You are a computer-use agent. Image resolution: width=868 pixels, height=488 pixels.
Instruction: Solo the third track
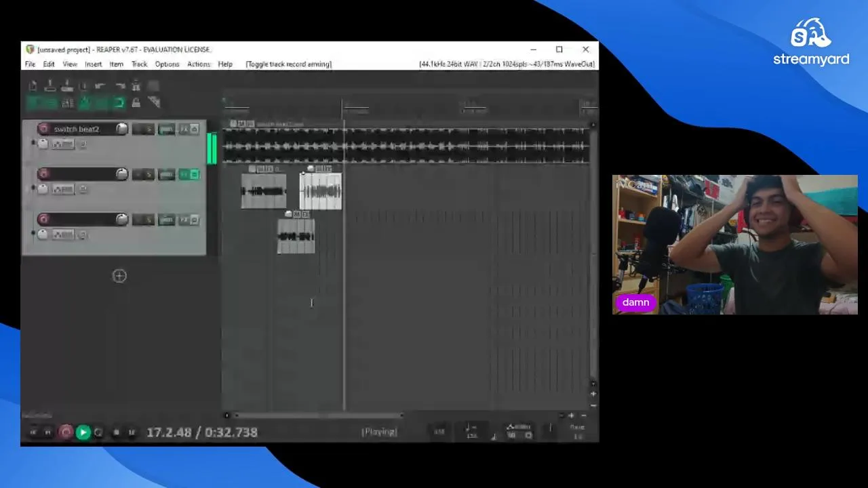coord(149,220)
